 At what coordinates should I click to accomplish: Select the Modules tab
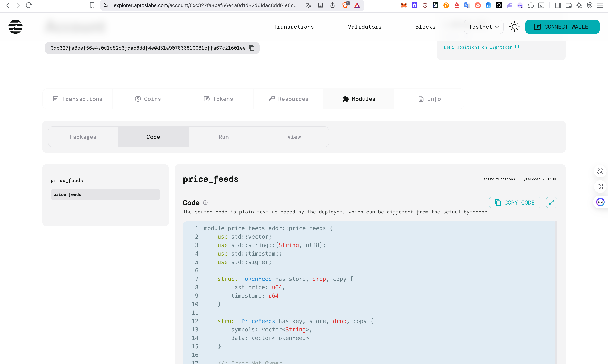(x=359, y=99)
